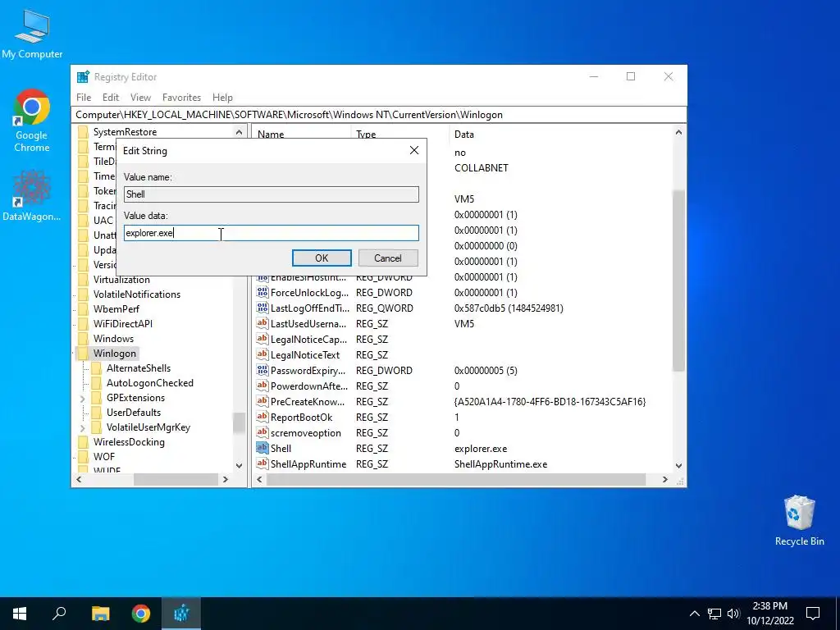Click values pane horizontal scroll right arrow

click(x=664, y=479)
